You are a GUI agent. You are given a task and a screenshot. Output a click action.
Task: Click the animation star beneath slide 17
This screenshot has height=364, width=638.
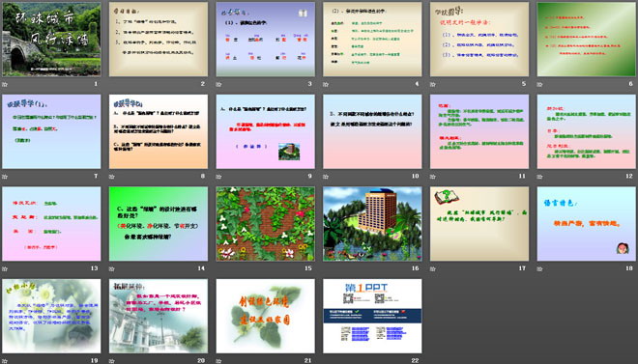[x=433, y=269]
